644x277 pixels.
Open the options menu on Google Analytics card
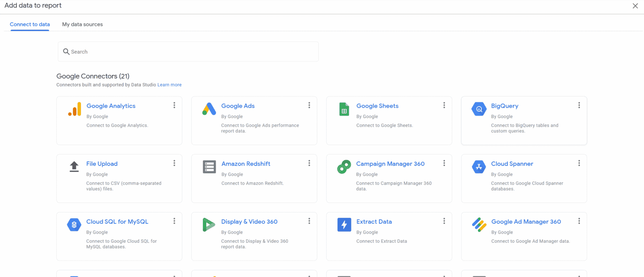coord(174,105)
